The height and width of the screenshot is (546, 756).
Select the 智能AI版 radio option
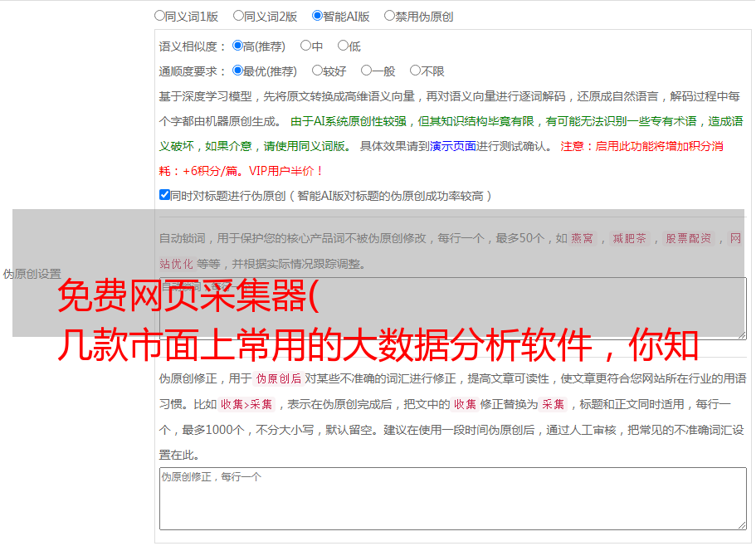tap(317, 16)
